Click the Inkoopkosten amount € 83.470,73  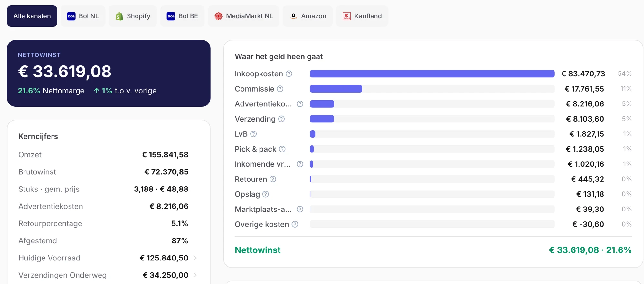click(583, 74)
